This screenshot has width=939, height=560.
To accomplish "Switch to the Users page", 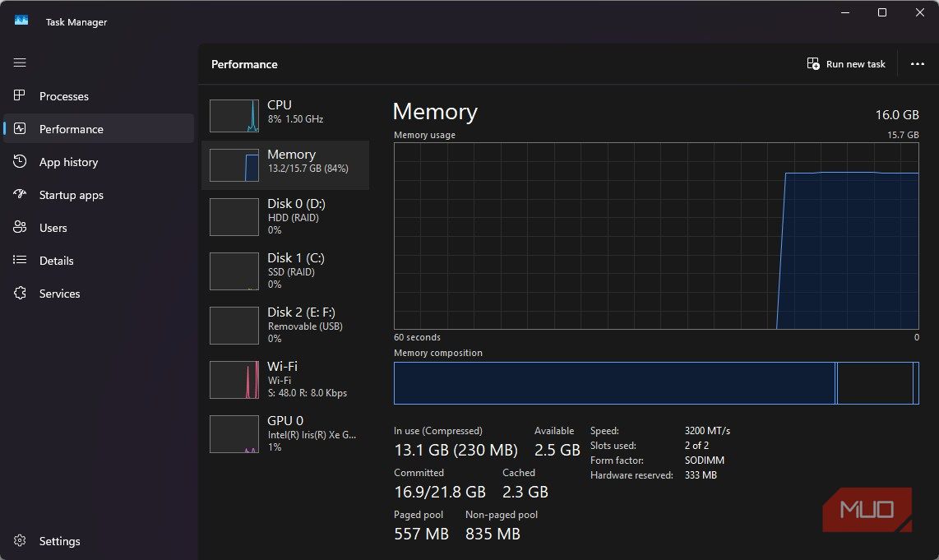I will pos(98,228).
